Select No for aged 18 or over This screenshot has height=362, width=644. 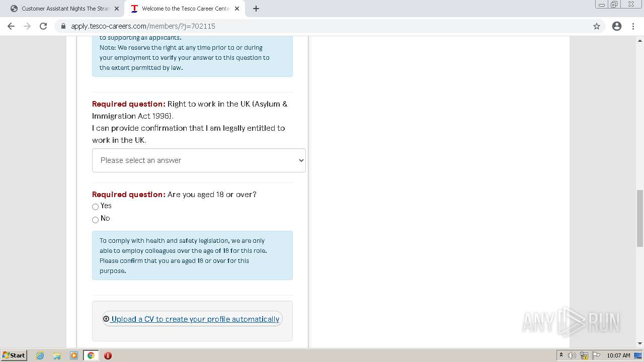click(x=95, y=220)
